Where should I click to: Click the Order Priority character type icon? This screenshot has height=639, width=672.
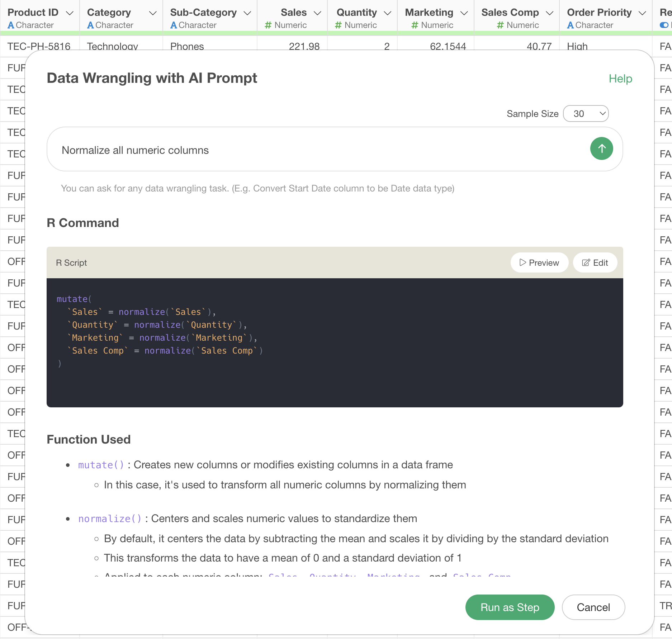click(570, 25)
